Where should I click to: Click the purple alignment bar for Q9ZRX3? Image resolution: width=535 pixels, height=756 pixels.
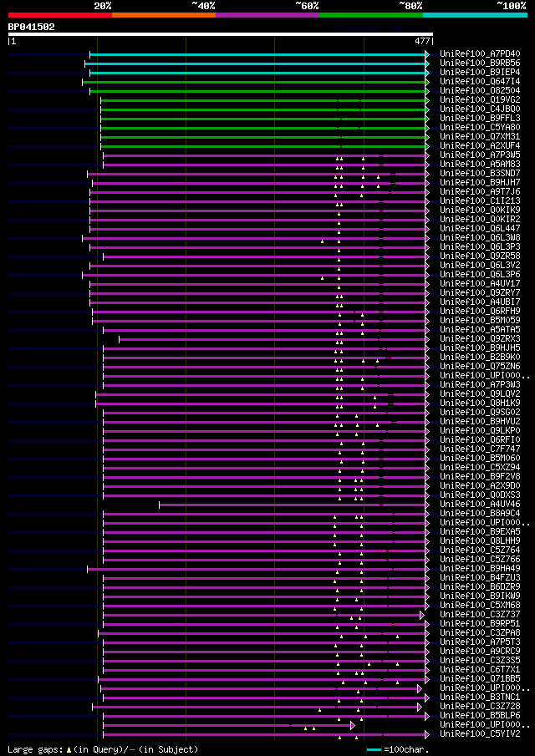[272, 339]
